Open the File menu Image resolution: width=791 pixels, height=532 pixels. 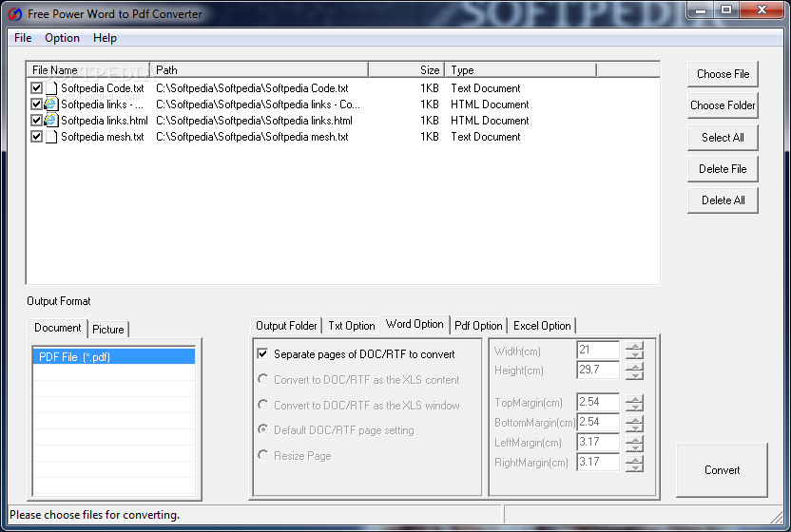pos(23,38)
